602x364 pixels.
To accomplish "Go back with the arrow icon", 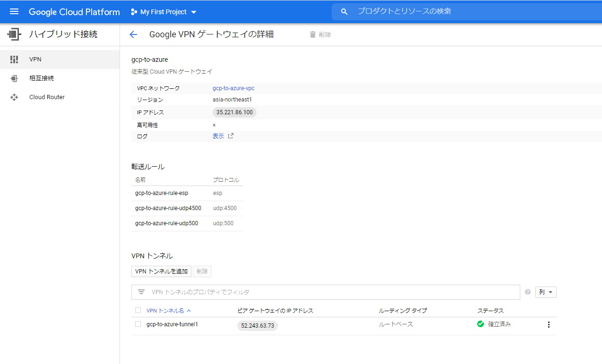I will (133, 34).
